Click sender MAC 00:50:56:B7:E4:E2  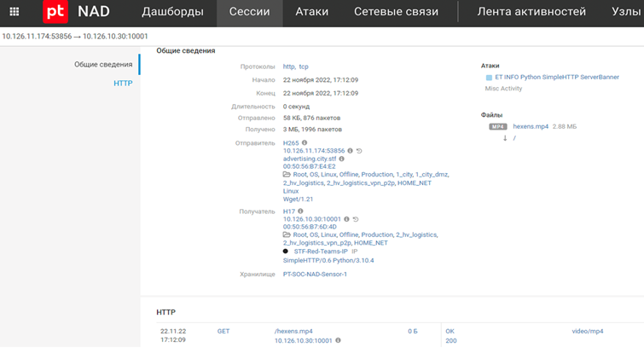pos(309,166)
